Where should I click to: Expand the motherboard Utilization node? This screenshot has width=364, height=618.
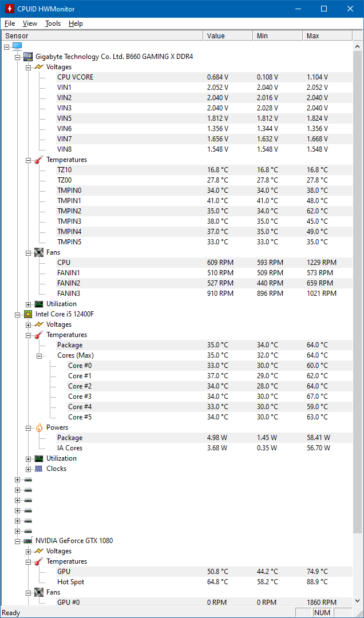[28, 304]
